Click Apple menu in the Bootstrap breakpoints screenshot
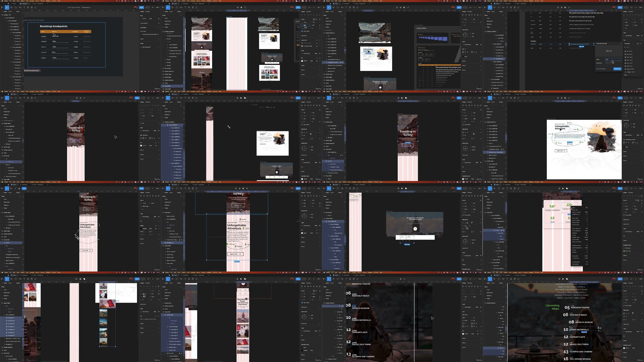This screenshot has height=362, width=644. tap(2, 1)
